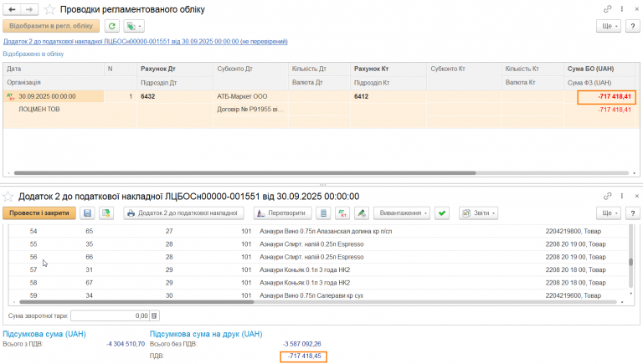Expand the Вивантаження dropdown
Viewport: 643px width, 364px height.
coord(402,213)
